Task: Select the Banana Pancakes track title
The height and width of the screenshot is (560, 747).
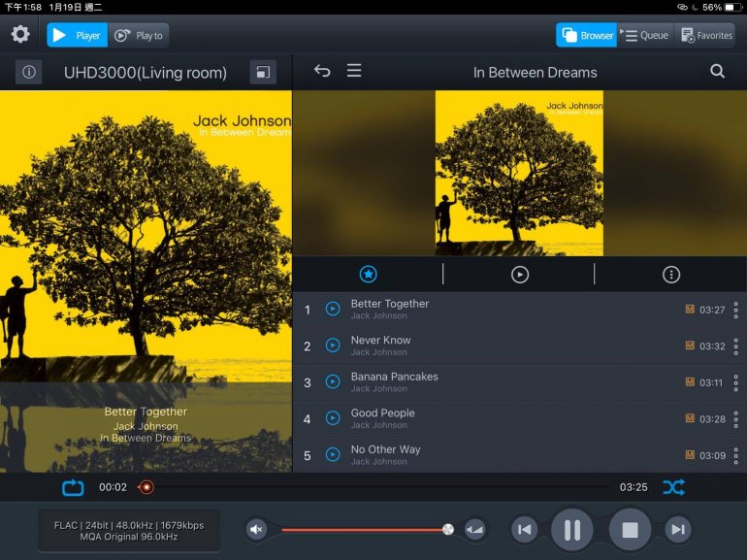Action: (x=395, y=377)
